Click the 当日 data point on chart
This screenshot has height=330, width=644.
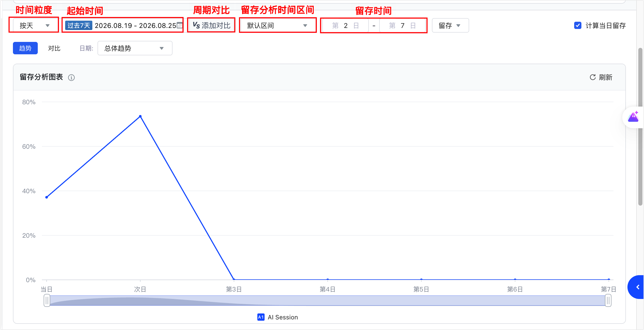pos(47,197)
